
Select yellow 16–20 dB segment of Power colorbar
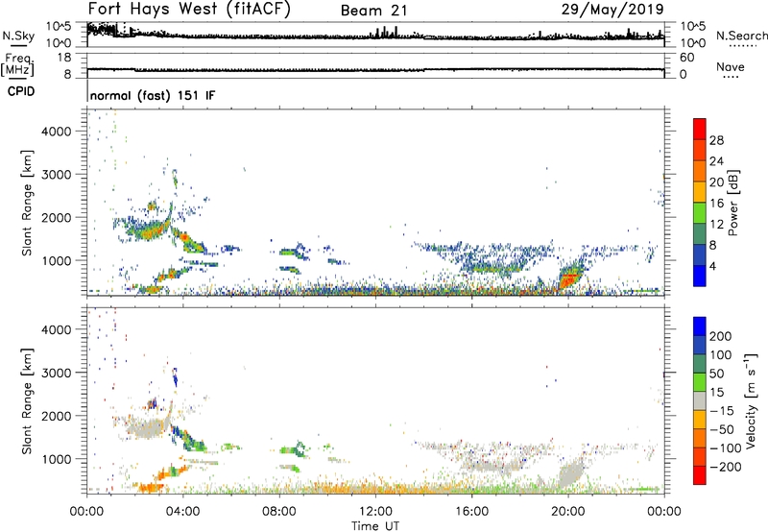[x=700, y=192]
